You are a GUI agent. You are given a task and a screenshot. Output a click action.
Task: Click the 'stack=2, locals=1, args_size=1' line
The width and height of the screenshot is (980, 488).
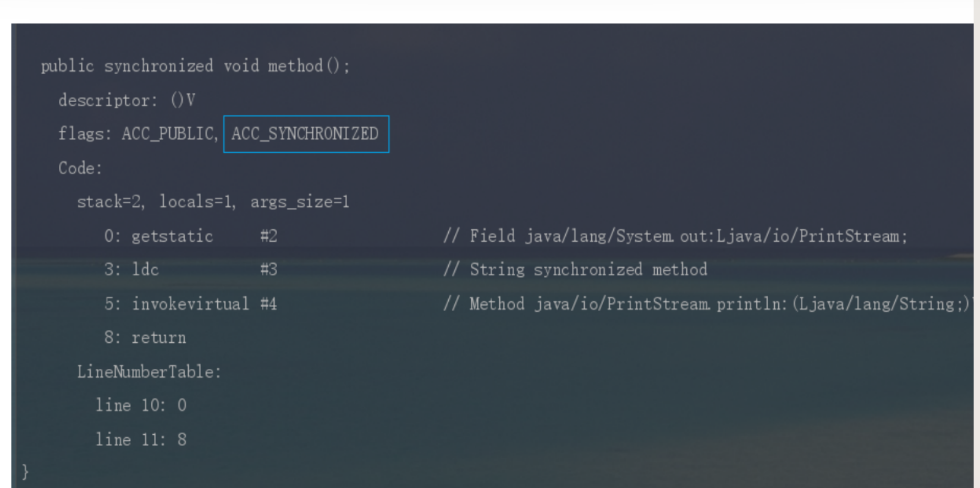point(213,202)
